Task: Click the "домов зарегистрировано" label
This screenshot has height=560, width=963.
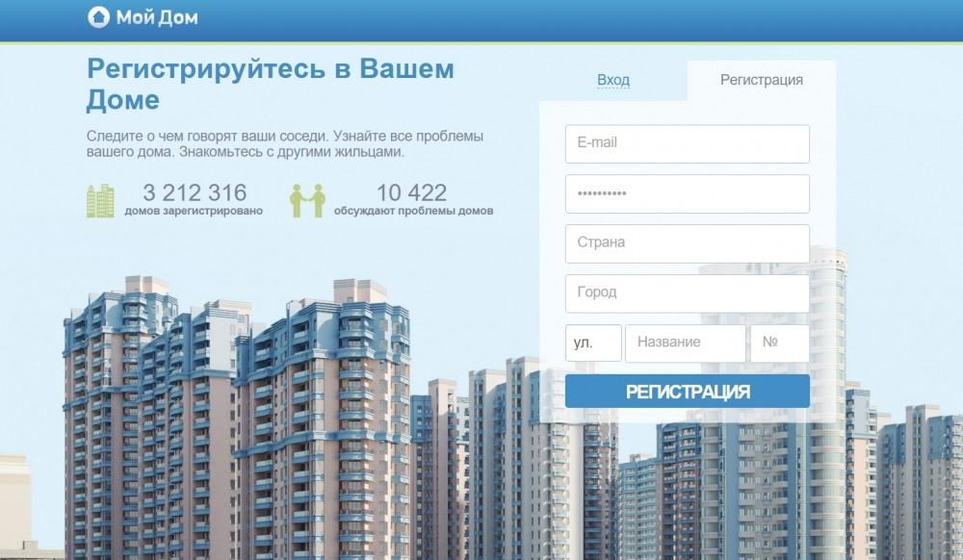Action: pos(194,211)
